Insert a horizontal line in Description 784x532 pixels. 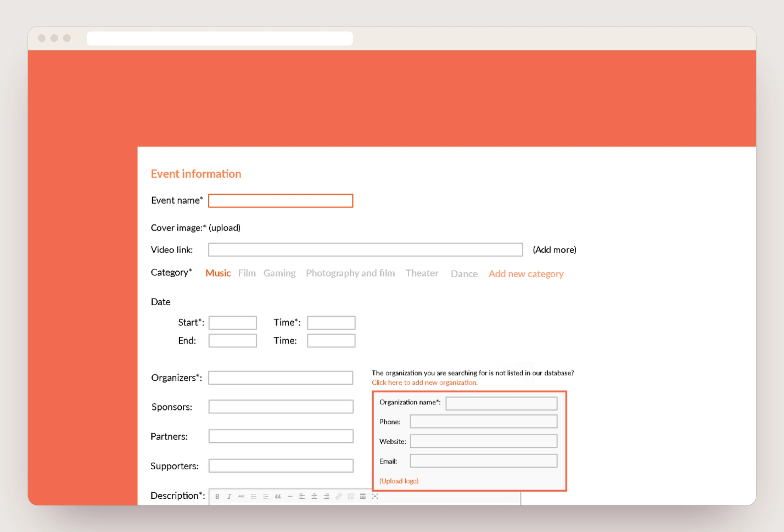click(x=290, y=496)
